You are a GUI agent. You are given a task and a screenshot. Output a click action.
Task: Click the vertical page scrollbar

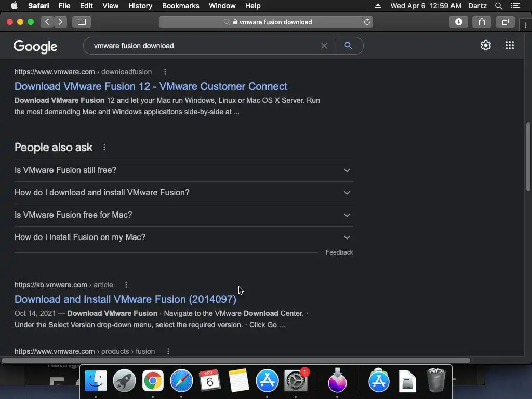528,157
